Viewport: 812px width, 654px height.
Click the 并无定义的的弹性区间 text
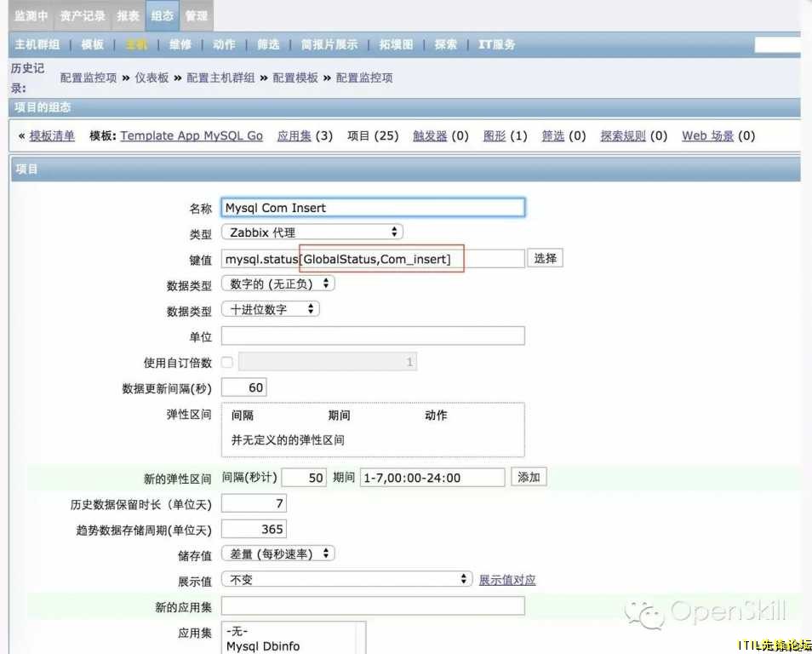(288, 440)
